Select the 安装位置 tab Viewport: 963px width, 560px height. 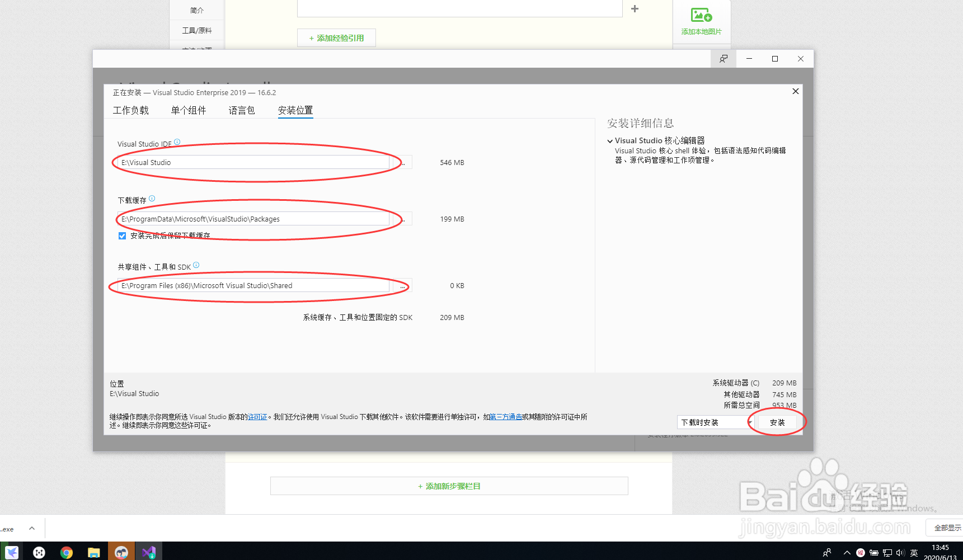(295, 110)
